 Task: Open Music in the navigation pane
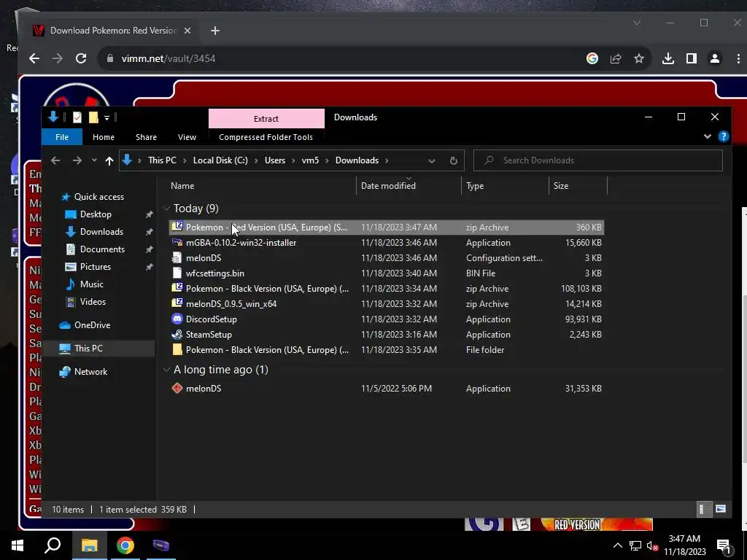[x=91, y=284]
